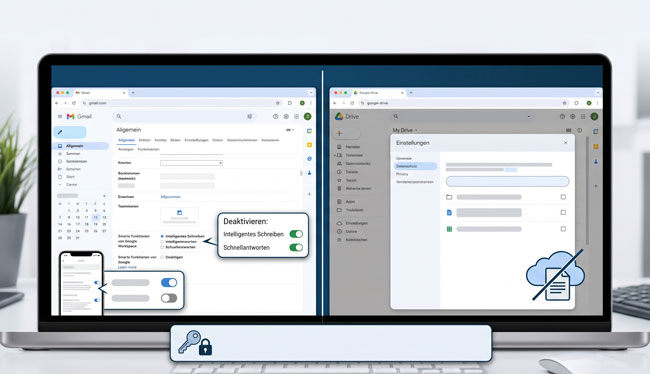
Task: Open the Google apps grid in Drive
Action: pyautogui.click(x=583, y=117)
